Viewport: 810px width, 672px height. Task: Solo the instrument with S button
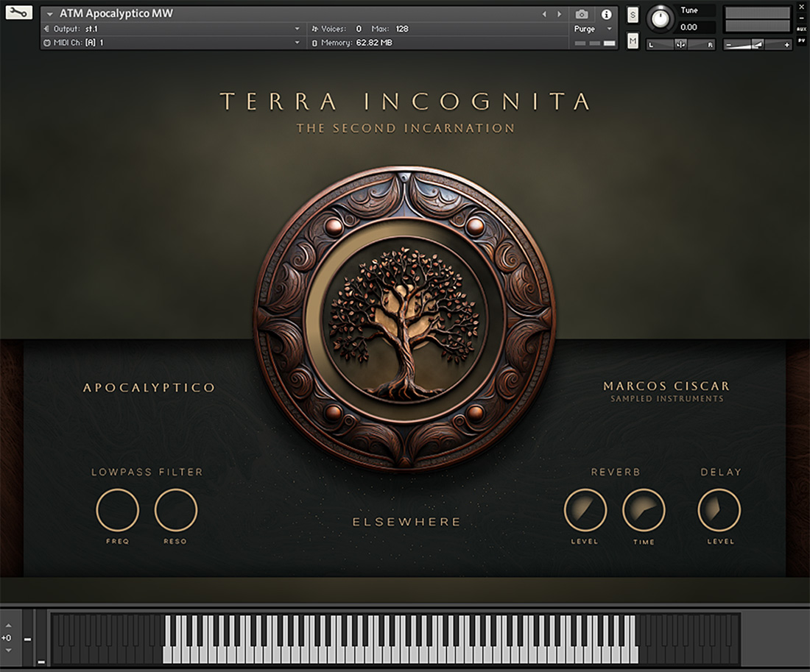[x=633, y=15]
